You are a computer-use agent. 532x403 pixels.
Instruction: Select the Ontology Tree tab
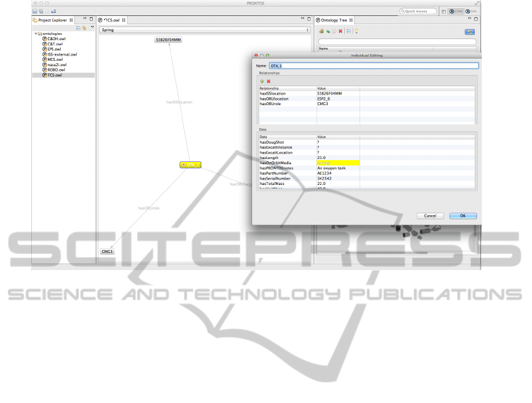point(334,19)
